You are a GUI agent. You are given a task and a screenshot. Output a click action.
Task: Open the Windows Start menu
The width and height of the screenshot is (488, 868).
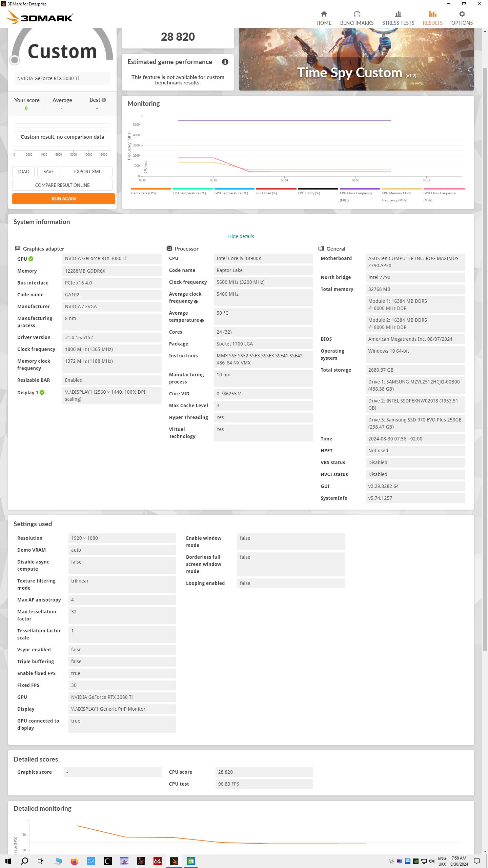click(x=8, y=861)
